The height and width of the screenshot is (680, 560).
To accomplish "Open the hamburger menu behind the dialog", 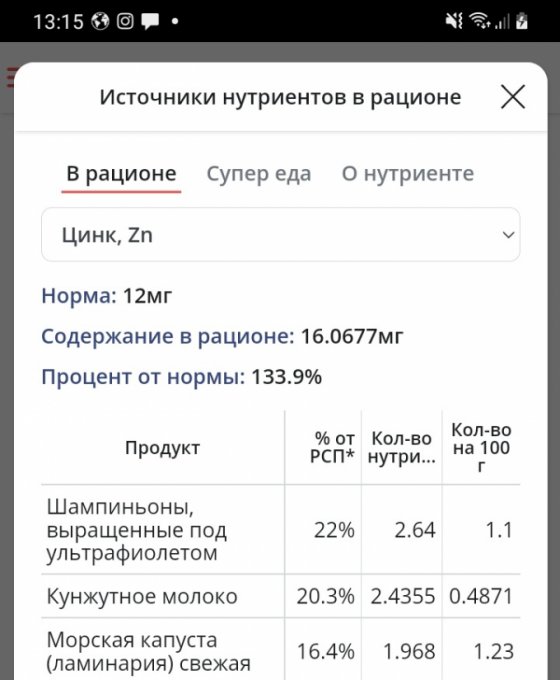I will coord(10,77).
